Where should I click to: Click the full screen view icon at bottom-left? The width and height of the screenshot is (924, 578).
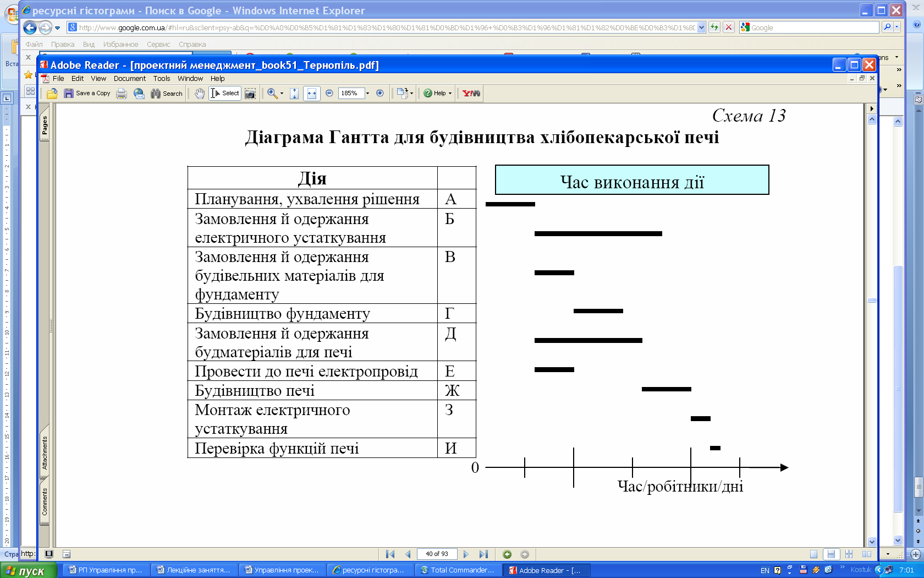click(49, 554)
